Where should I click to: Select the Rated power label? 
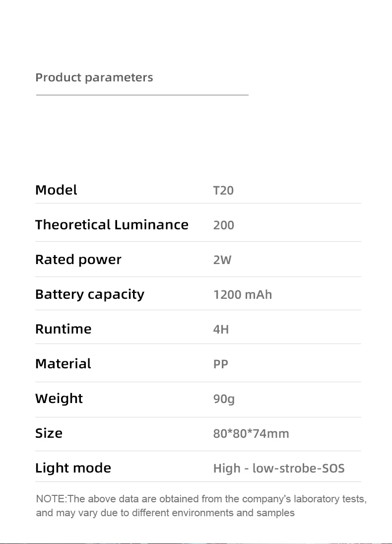coord(78,260)
